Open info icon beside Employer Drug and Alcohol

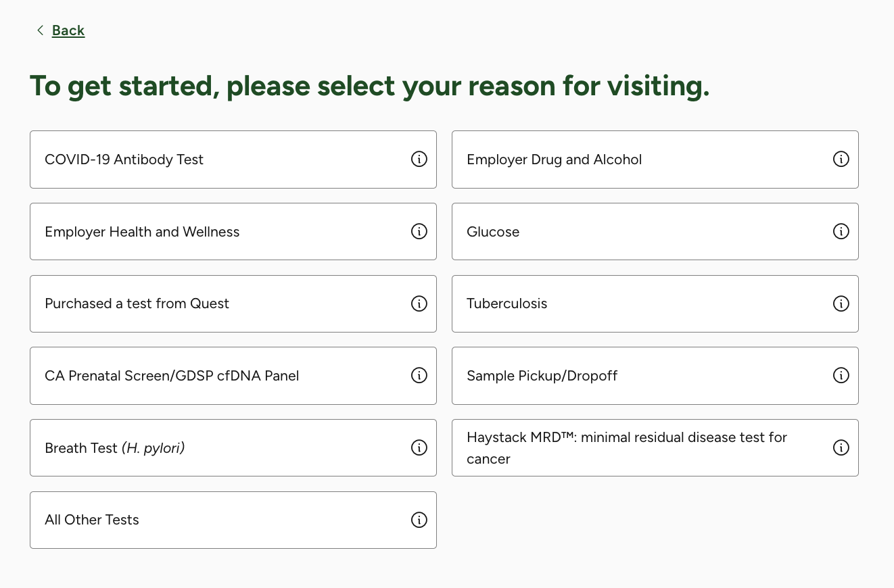pyautogui.click(x=841, y=160)
